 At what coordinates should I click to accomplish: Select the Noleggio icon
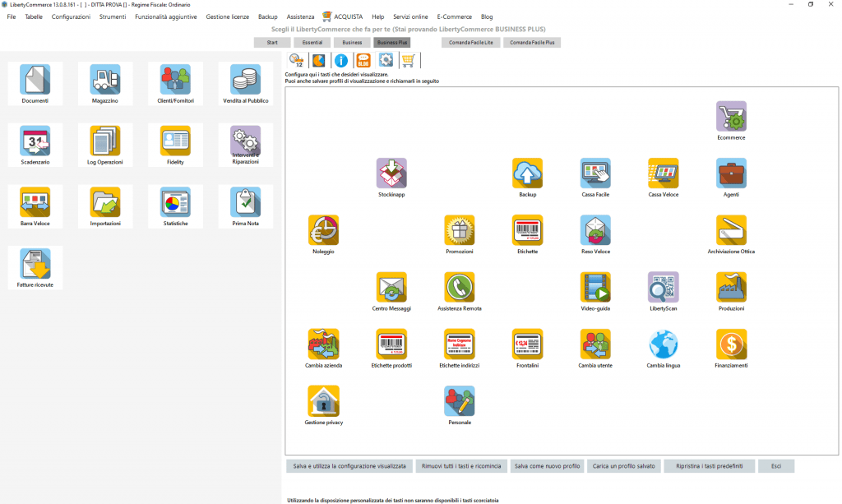pyautogui.click(x=323, y=230)
